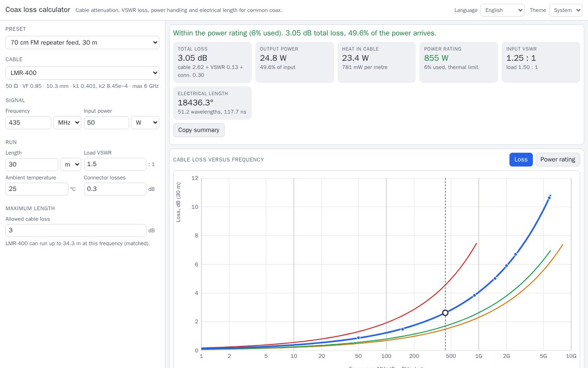
Task: Select the Heat in Cable 23.4 W card
Action: (377, 63)
